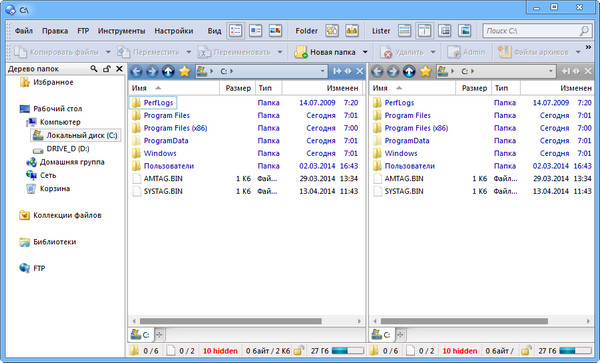600x363 pixels.
Task: Click the fourth Lister layout icon
Action: 465,31
